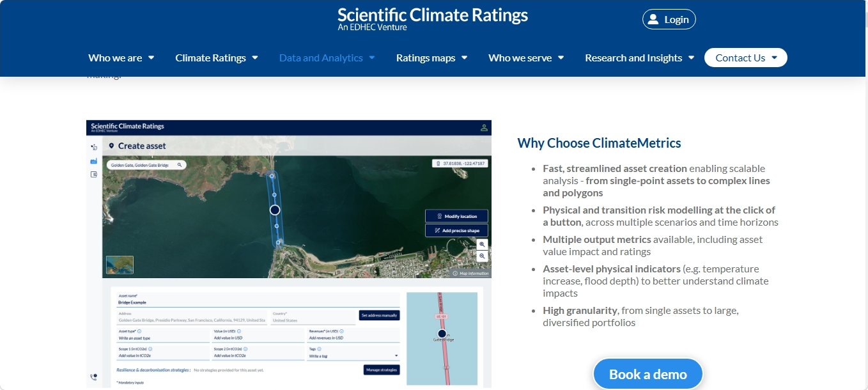Click the location pin icon beside Create asset

(111, 146)
